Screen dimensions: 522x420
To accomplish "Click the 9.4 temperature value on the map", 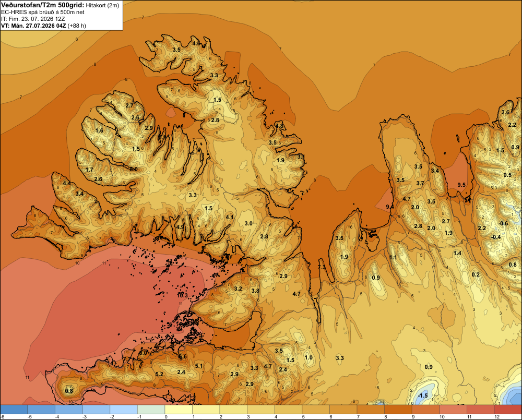I will (390, 207).
